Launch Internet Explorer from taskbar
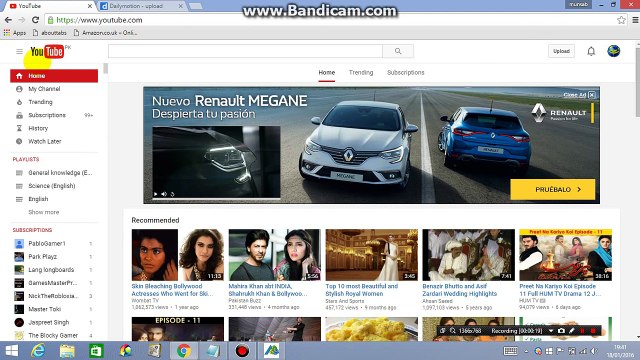640x360 pixels. click(x=38, y=351)
